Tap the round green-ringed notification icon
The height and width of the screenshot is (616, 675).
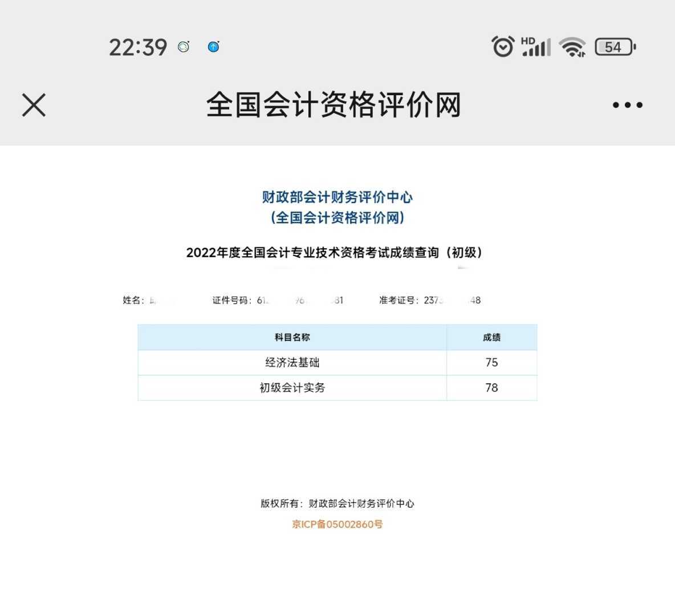[x=184, y=47]
